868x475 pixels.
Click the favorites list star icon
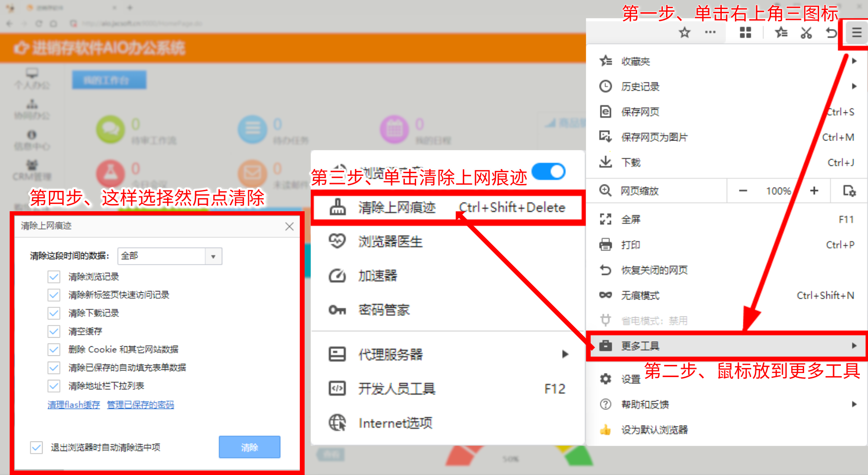781,32
